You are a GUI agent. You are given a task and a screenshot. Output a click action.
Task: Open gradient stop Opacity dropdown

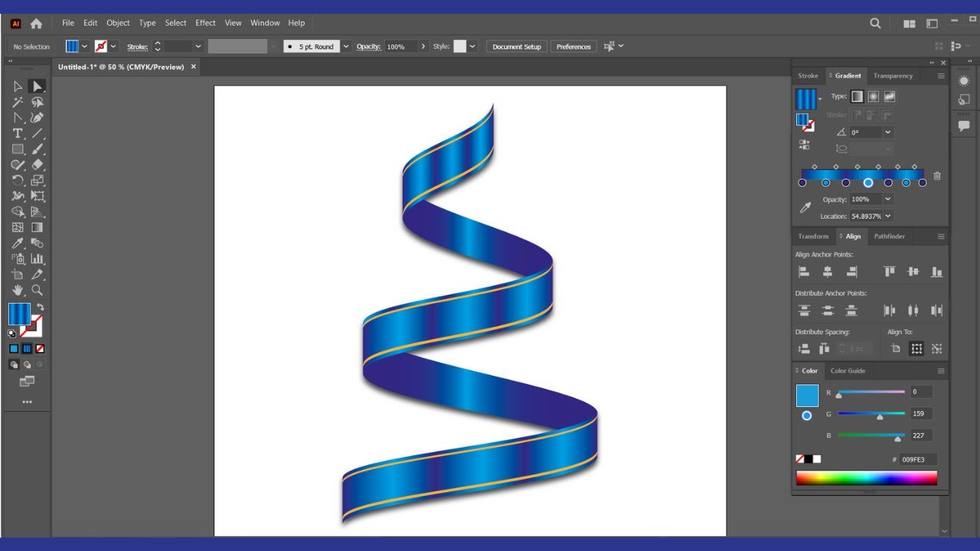[x=888, y=199]
